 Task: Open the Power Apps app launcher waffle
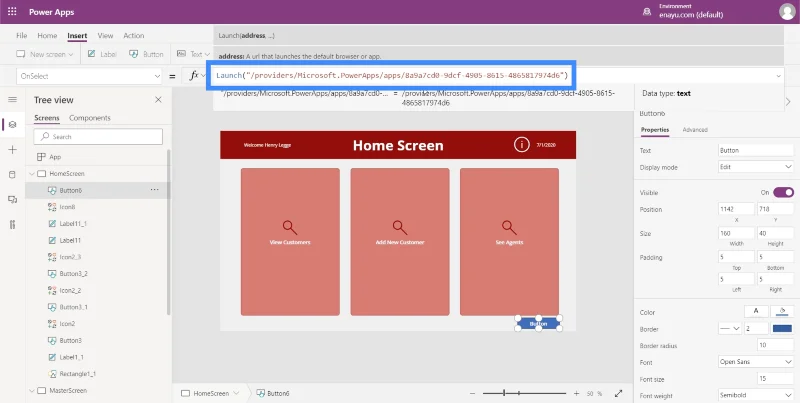point(12,12)
